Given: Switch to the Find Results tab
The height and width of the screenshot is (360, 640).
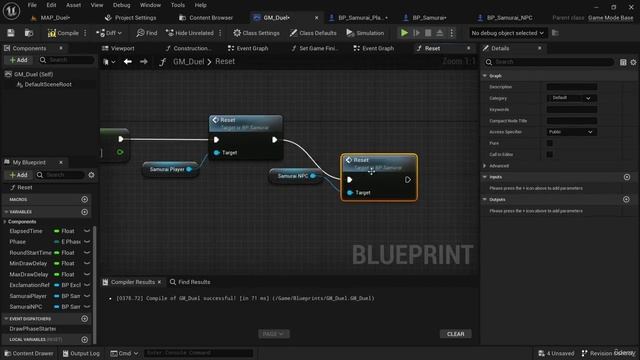Looking at the screenshot, I should (190, 282).
